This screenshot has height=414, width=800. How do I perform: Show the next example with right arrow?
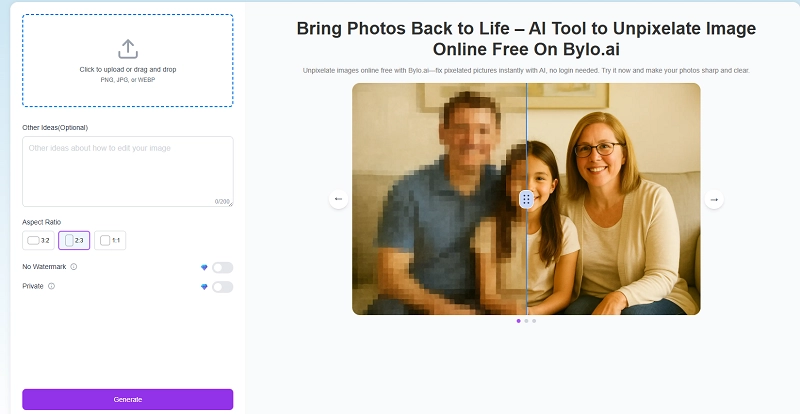pos(714,199)
